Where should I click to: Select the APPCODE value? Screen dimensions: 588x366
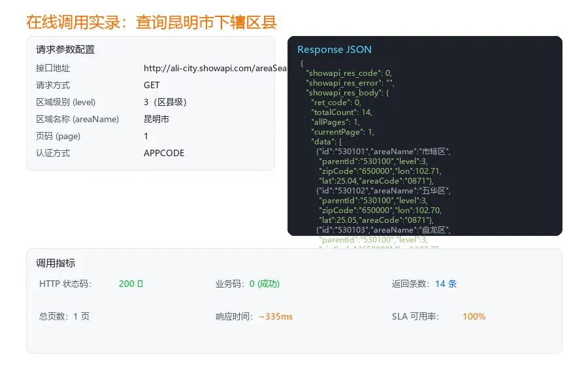[164, 153]
